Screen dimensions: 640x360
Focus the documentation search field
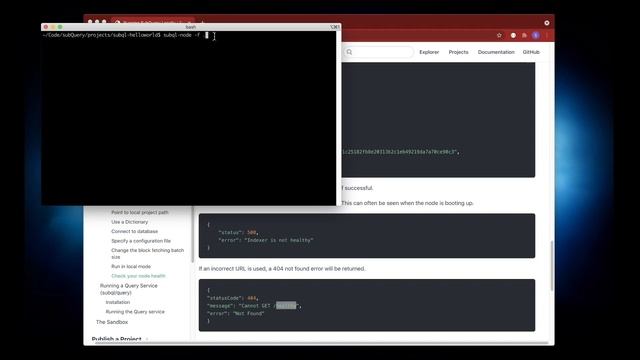click(x=378, y=52)
